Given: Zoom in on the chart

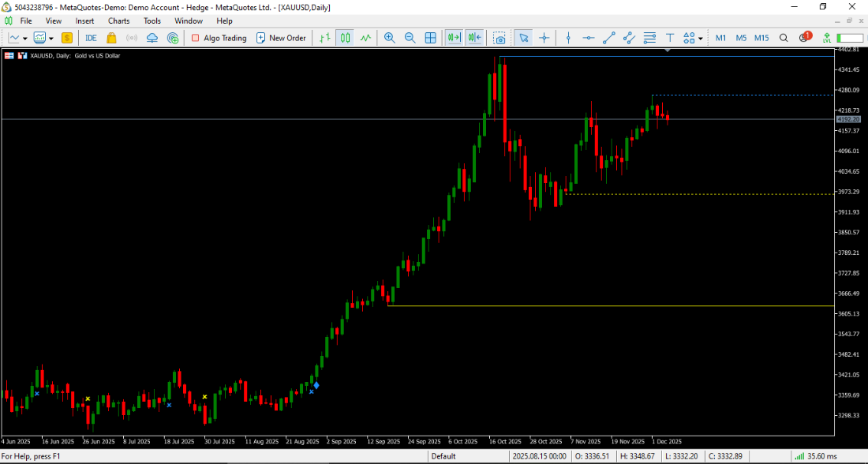Looking at the screenshot, I should tap(390, 37).
